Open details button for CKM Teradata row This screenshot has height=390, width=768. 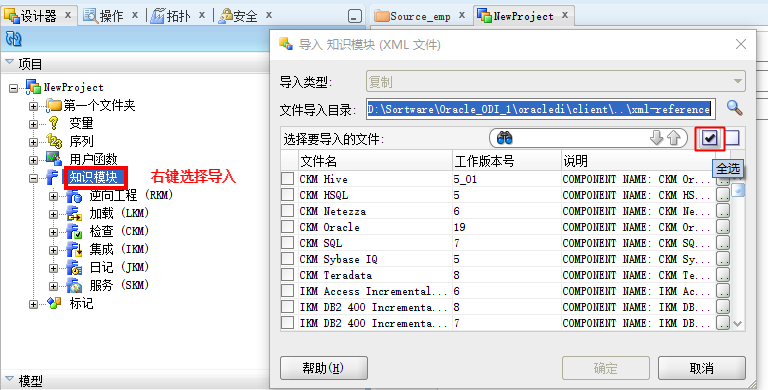coord(723,275)
